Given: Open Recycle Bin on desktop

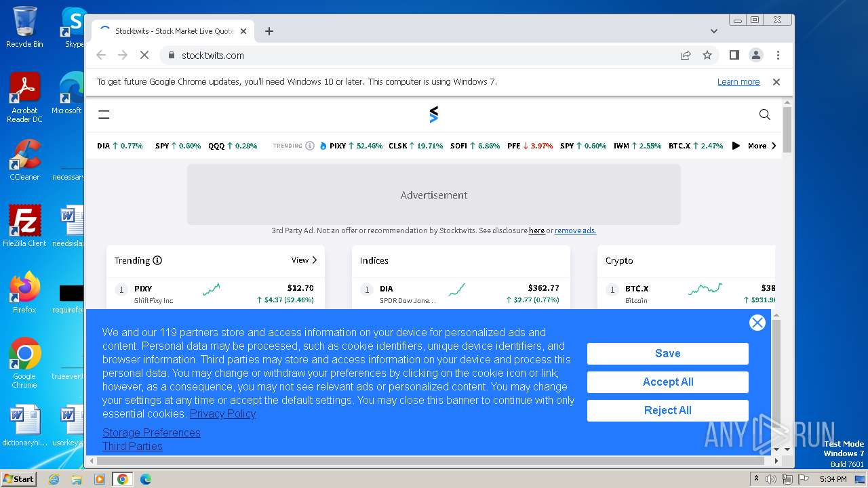Looking at the screenshot, I should pyautogui.click(x=24, y=27).
